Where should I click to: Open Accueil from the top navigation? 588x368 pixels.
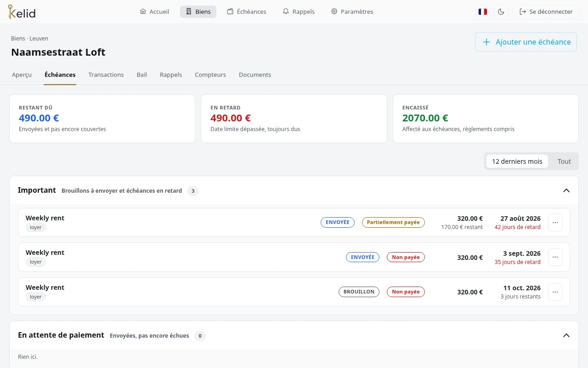tap(154, 12)
